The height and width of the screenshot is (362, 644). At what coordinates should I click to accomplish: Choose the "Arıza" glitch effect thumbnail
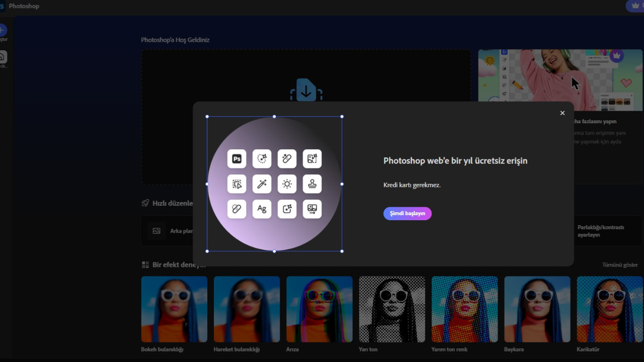[319, 309]
